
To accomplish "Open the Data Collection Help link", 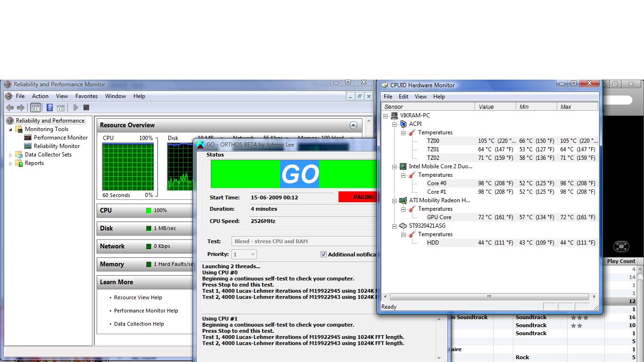I will 139,324.
